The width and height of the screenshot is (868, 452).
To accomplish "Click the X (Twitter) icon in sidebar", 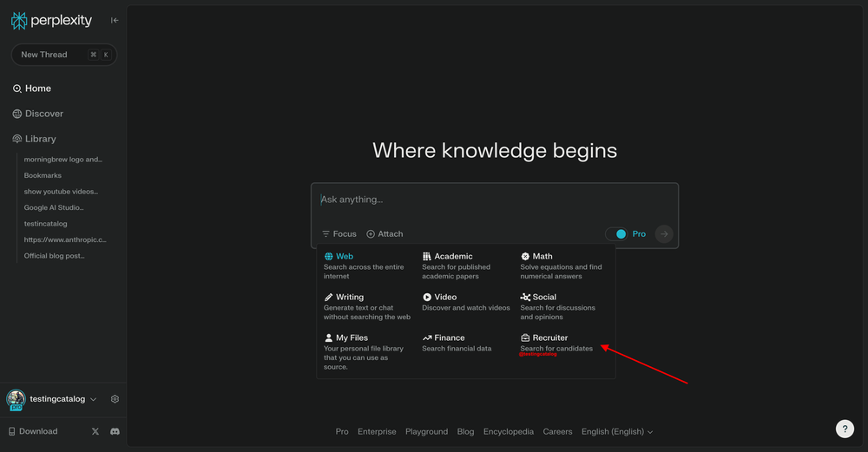I will coord(95,431).
